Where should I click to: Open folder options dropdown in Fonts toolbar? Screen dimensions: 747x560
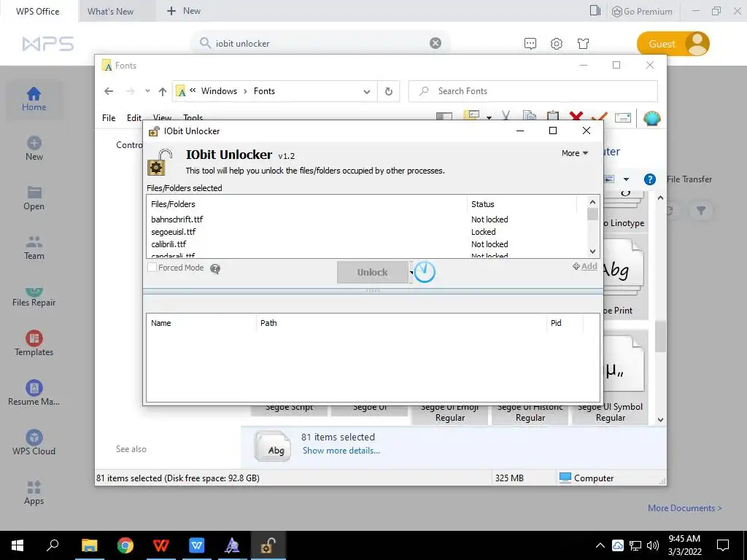(489, 117)
